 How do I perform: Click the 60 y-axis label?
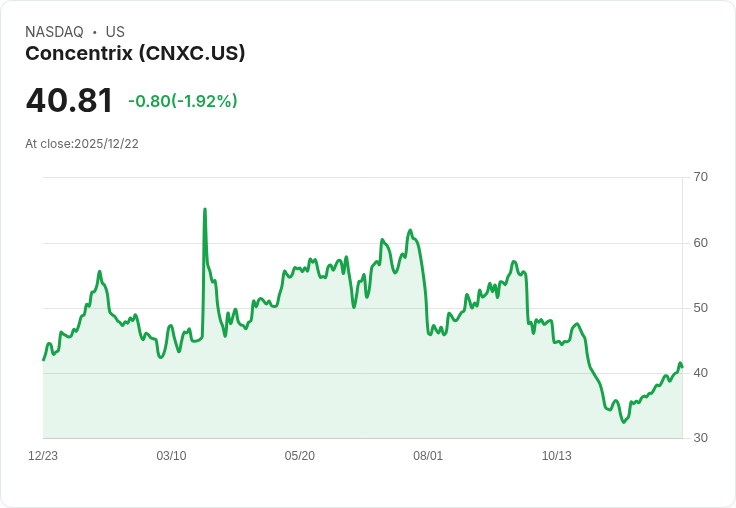701,243
